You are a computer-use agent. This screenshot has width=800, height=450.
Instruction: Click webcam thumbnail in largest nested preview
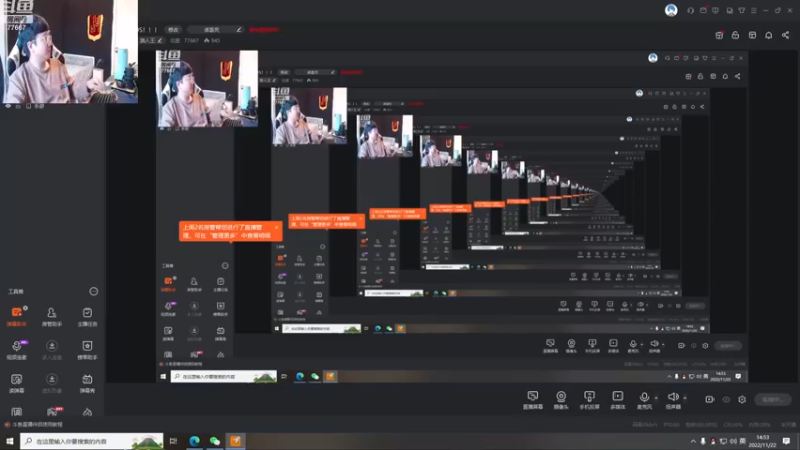[207, 88]
